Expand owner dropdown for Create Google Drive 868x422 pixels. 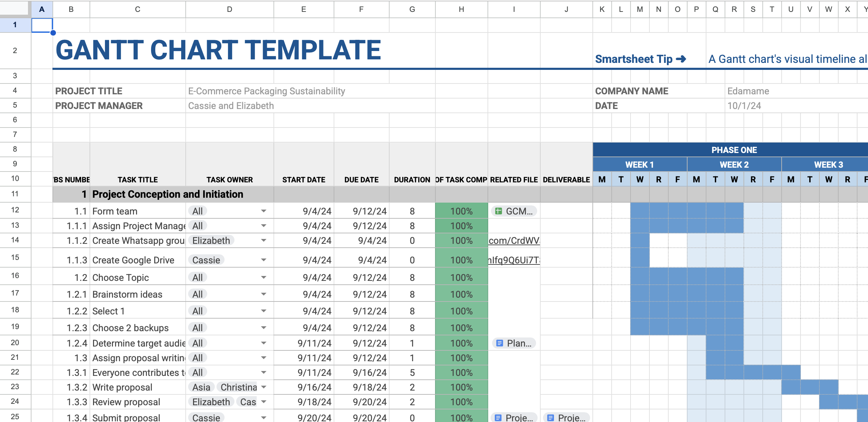(264, 260)
